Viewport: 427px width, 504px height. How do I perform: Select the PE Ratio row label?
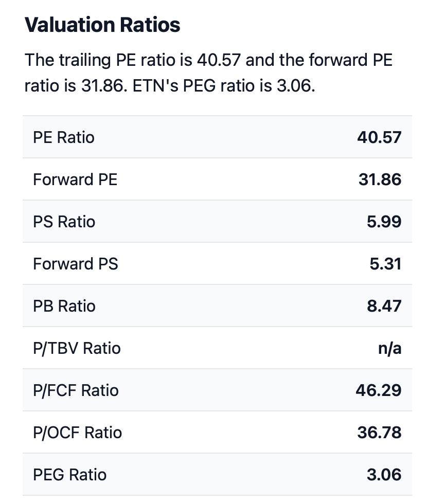[64, 137]
